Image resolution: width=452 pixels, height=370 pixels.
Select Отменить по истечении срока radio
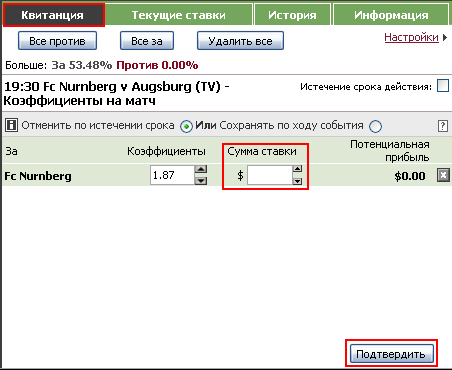pos(186,126)
